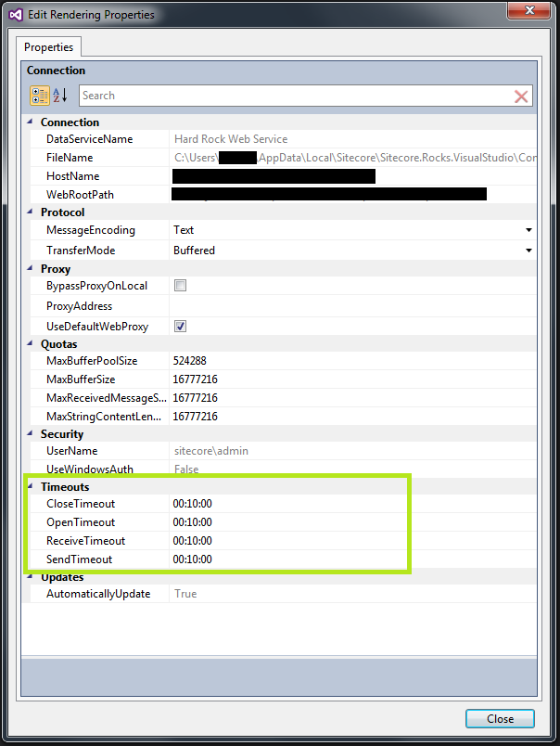Screen dimensions: 560x746
Task: Select the SendTimeout property label
Action: pos(80,559)
